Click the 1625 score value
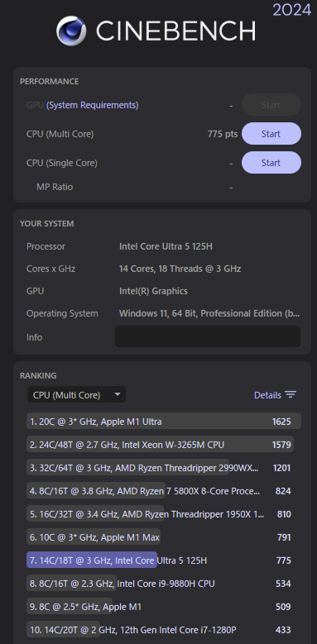The height and width of the screenshot is (644, 317). tap(281, 422)
